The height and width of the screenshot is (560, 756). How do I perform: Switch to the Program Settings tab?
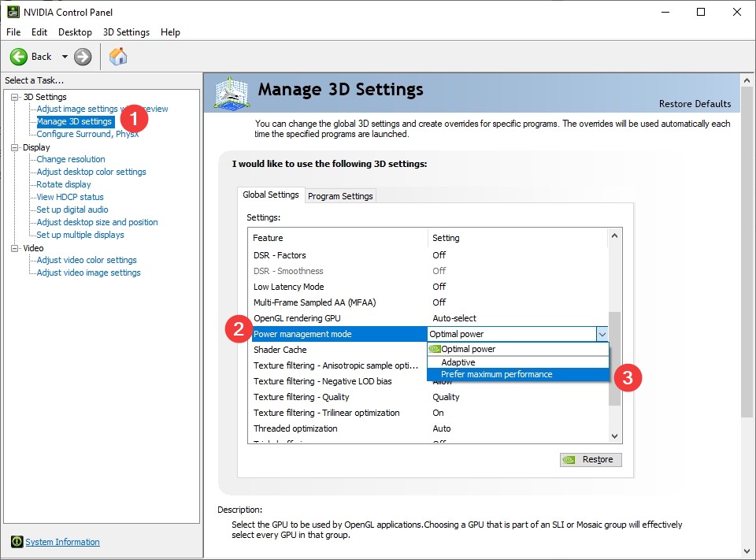coord(340,196)
